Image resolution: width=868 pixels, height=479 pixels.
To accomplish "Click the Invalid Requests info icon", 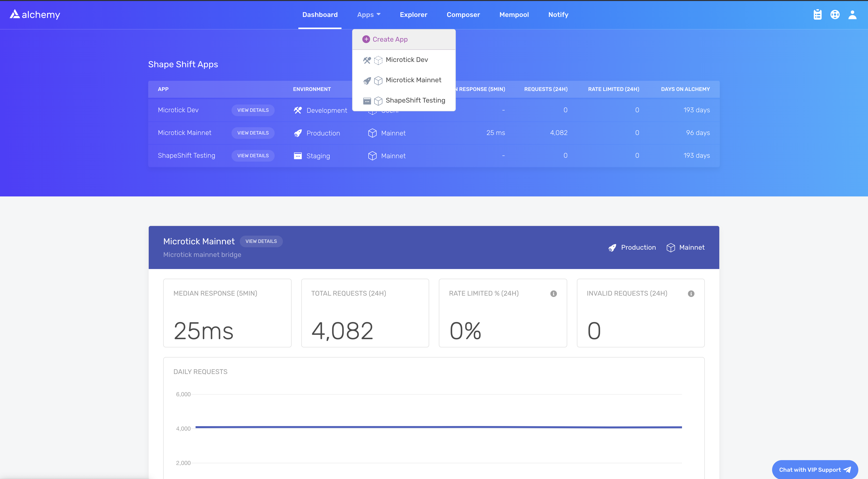I will click(691, 293).
